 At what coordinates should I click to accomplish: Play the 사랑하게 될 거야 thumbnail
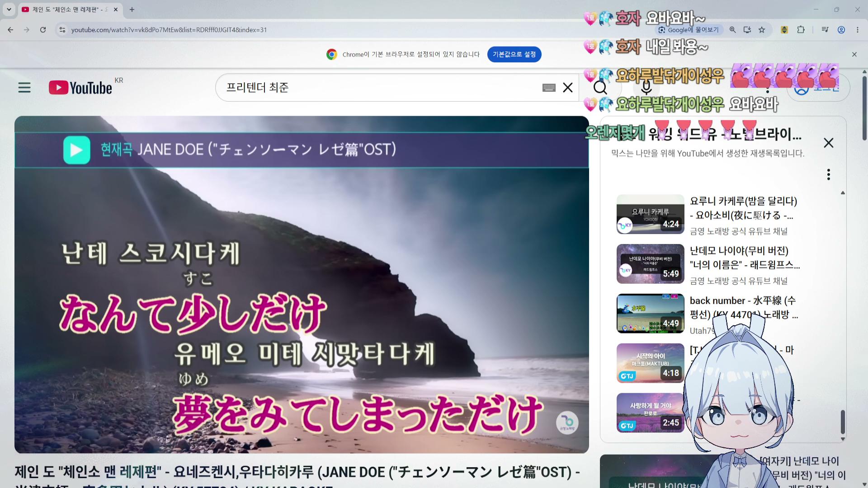(x=650, y=413)
